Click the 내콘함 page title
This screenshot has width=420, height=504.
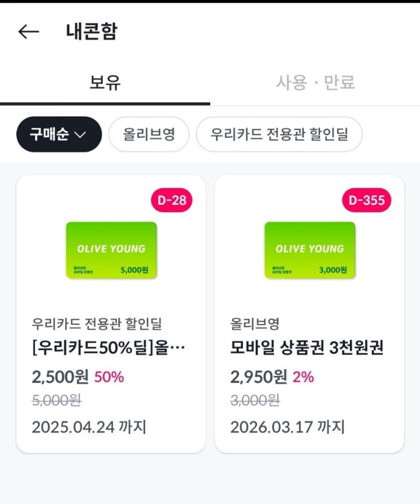(92, 32)
